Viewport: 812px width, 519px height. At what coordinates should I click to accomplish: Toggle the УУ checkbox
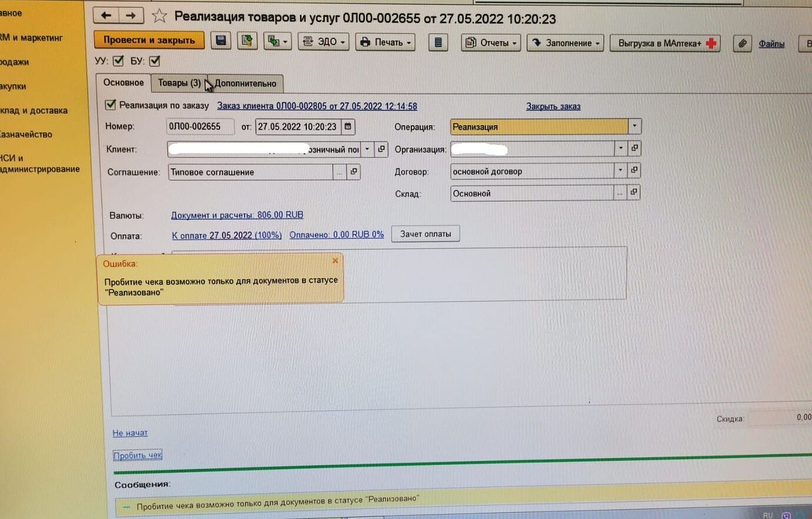[x=118, y=60]
